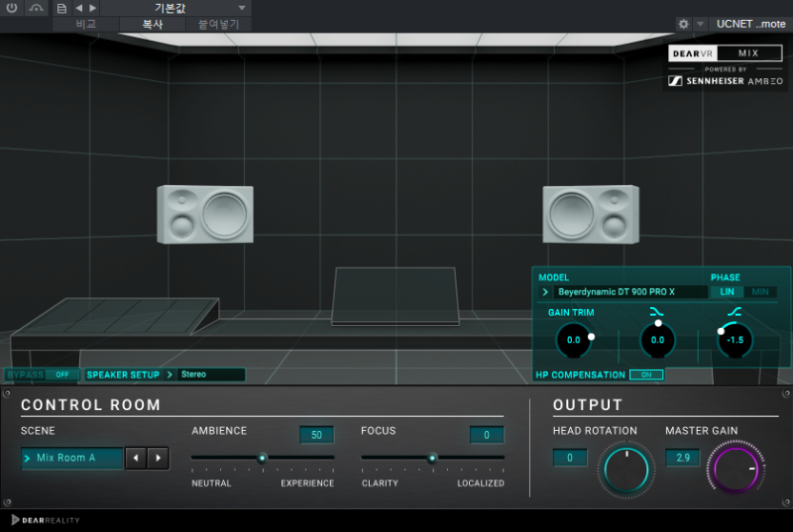Click the FOCUS slider handle
Viewport: 793px width, 532px height.
pos(432,459)
